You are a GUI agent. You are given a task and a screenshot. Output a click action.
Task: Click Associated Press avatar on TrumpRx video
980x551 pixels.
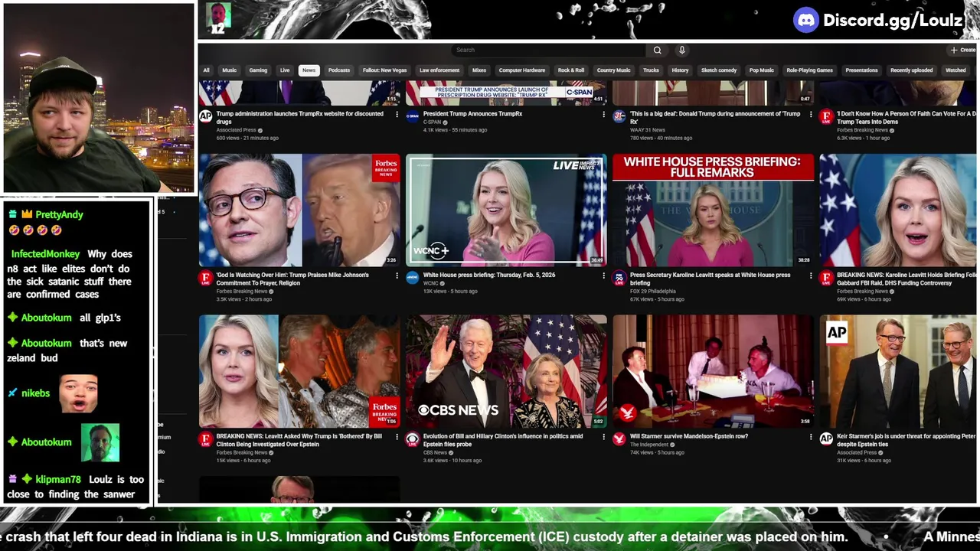click(205, 116)
